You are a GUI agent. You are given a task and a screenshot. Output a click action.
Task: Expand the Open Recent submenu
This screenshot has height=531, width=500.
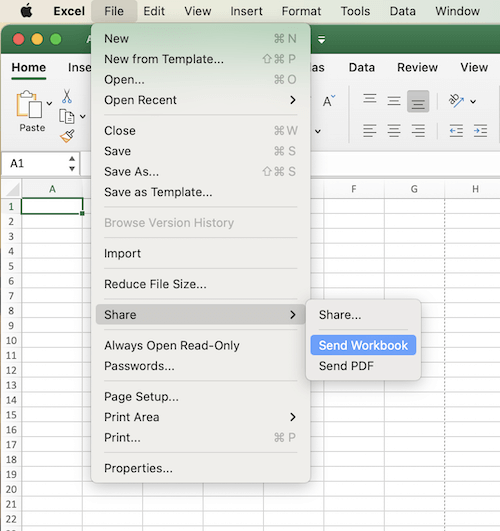[x=200, y=100]
